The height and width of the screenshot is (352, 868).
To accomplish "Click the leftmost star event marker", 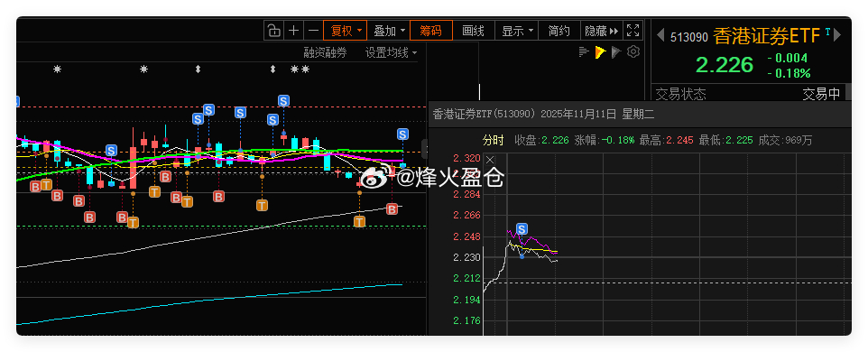I will coord(57,69).
